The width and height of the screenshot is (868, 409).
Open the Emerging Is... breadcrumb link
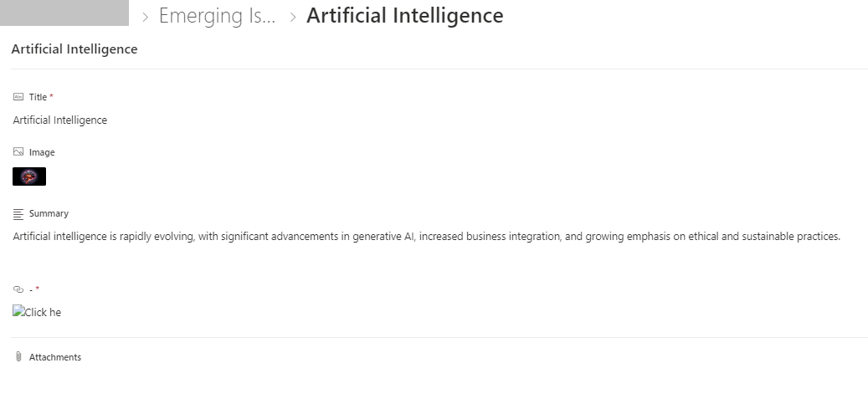point(217,16)
